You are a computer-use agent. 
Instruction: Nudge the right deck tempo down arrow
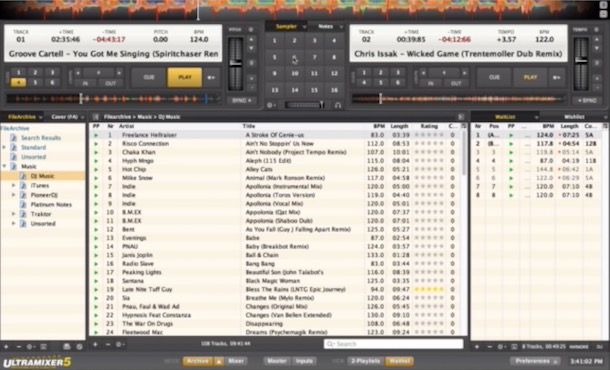tap(597, 48)
